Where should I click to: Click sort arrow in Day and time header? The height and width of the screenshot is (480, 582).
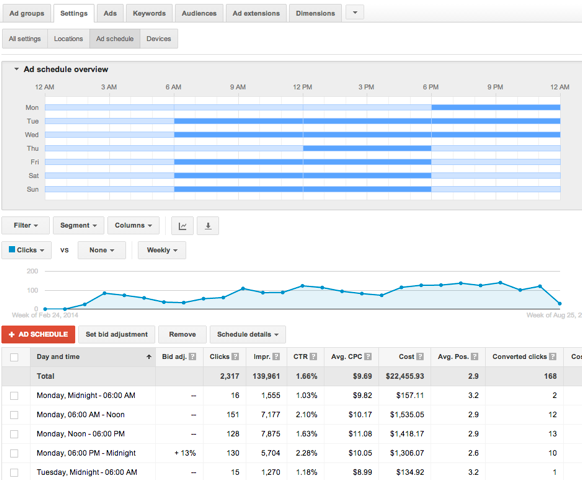(x=149, y=357)
